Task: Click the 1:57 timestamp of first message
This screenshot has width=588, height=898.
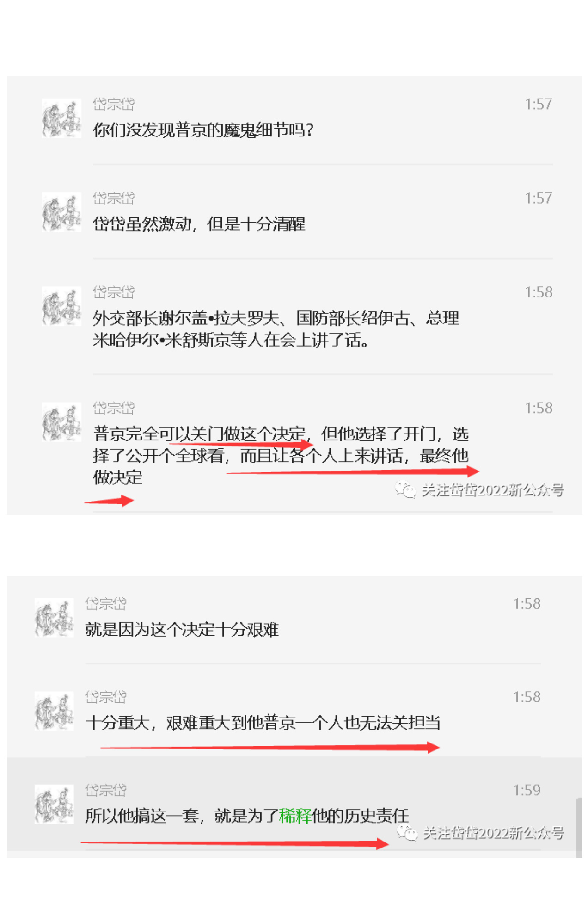Action: click(538, 104)
